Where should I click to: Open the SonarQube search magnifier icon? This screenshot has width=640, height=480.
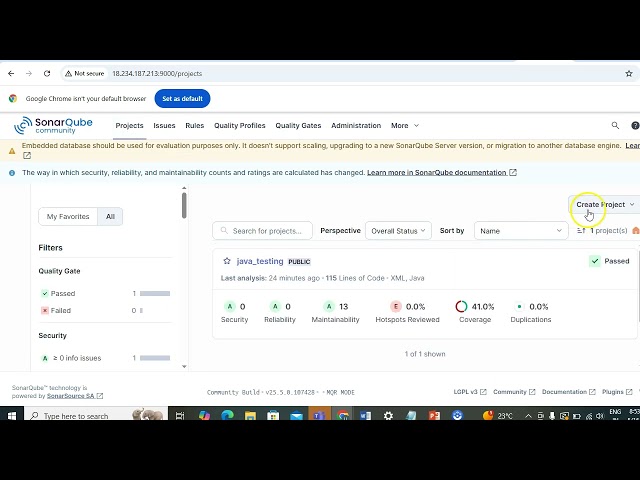pyautogui.click(x=615, y=125)
